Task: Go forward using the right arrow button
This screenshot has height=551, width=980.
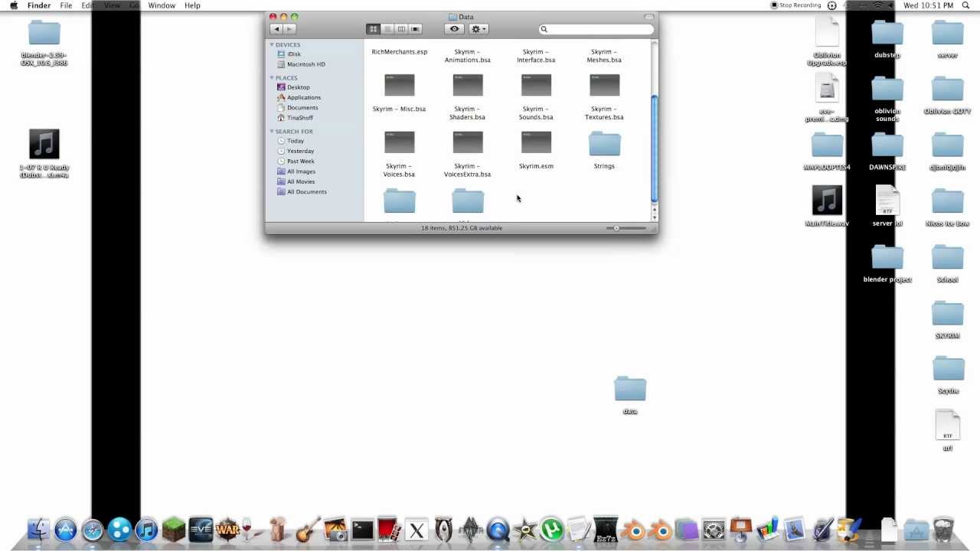Action: tap(290, 29)
